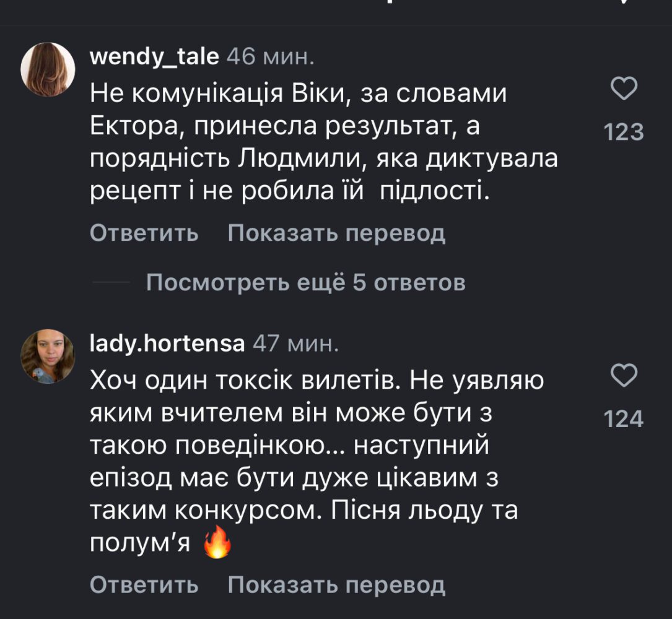Reply to wendy_tale's comment

pyautogui.click(x=144, y=233)
